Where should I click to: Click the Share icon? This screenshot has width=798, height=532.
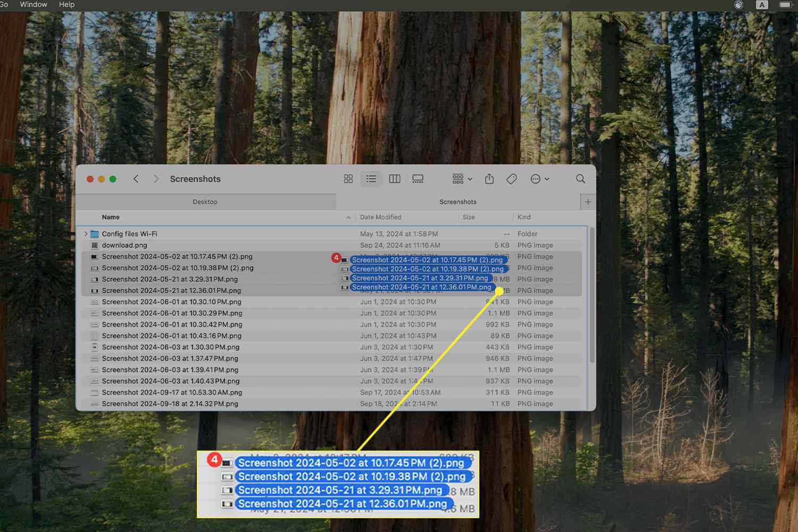pos(489,179)
